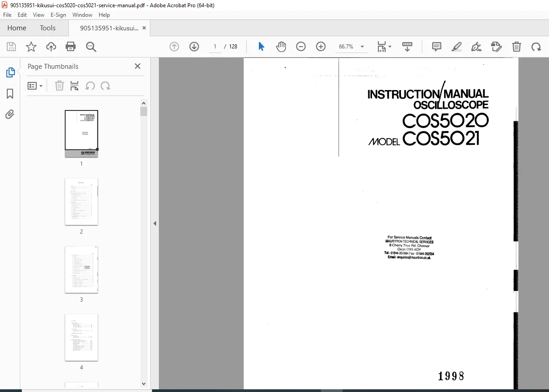Viewport: 549px width, 392px height.
Task: Open the E-Sign menu
Action: [x=58, y=15]
